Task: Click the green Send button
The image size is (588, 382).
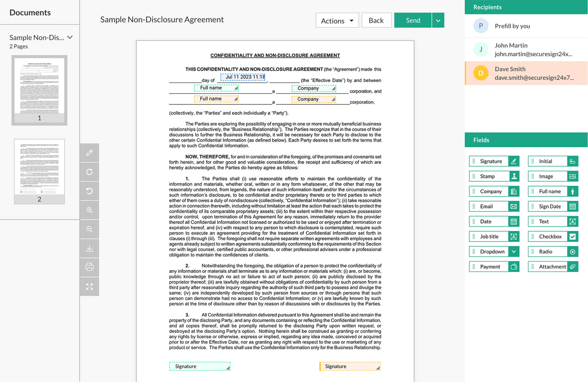Action: click(413, 21)
